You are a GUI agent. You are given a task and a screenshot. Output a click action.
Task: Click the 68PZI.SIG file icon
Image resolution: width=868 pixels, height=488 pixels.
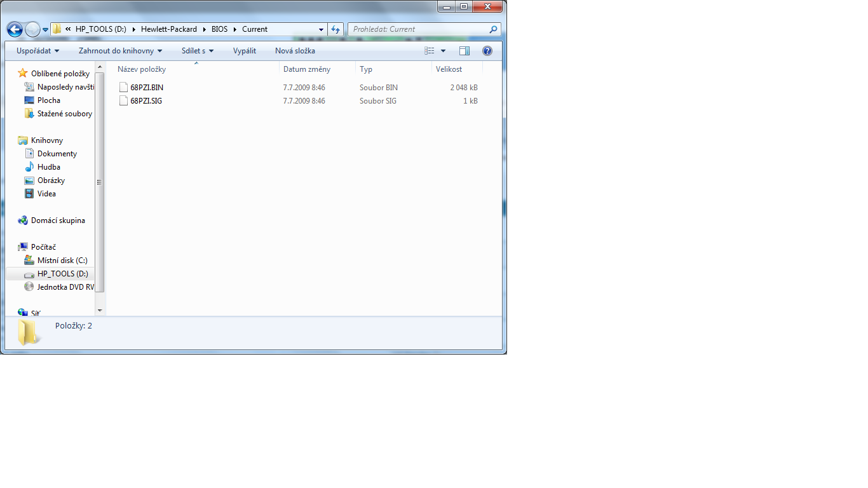click(x=123, y=101)
